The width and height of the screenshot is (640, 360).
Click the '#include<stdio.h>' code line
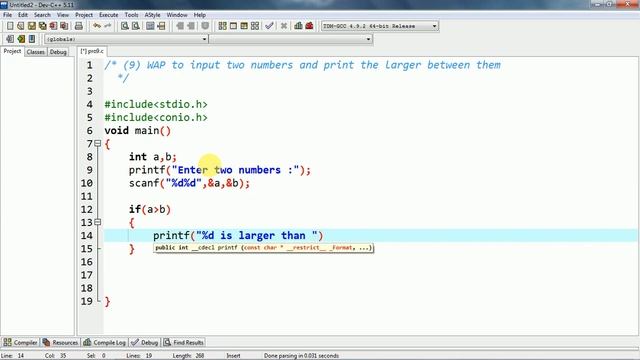click(x=156, y=104)
